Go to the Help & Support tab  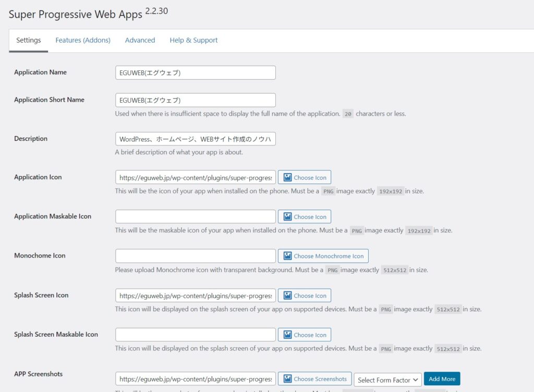[193, 40]
